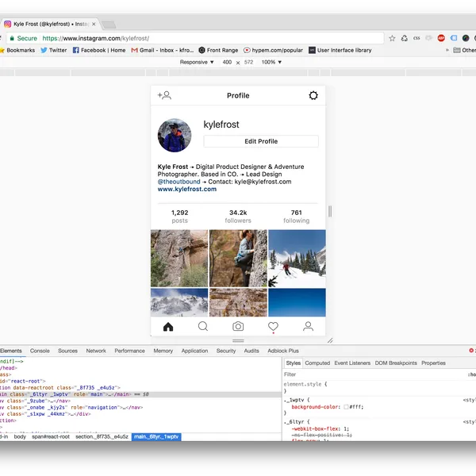Open Facebook | Home bookmark
Image resolution: width=476 pixels, height=476 pixels.
pyautogui.click(x=99, y=51)
